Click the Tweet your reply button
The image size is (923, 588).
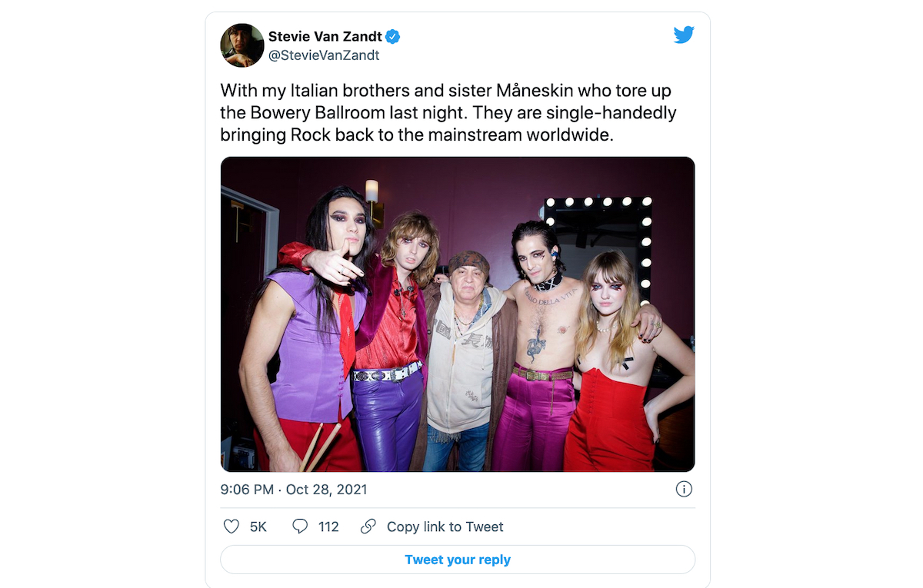click(458, 560)
